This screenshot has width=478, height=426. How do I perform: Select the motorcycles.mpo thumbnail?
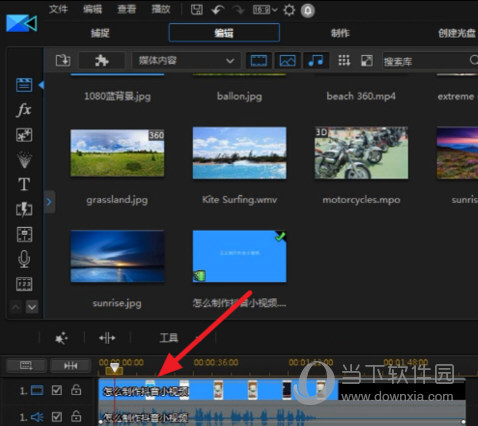coord(361,153)
